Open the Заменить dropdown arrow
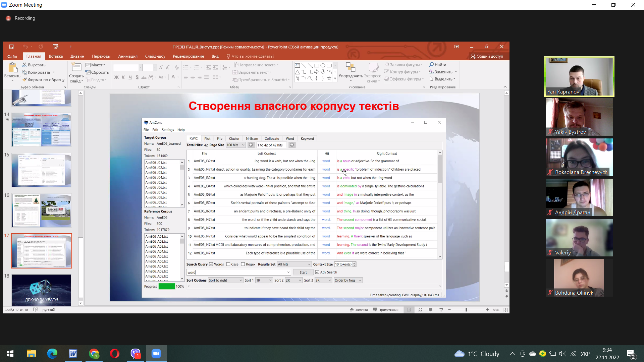This screenshot has width=644, height=362. [456, 72]
